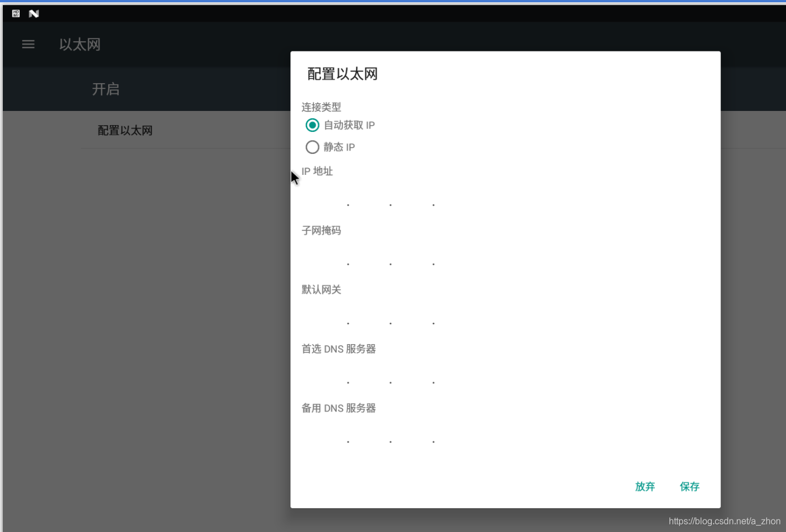Click the 子网掩码 input field

click(x=390, y=259)
